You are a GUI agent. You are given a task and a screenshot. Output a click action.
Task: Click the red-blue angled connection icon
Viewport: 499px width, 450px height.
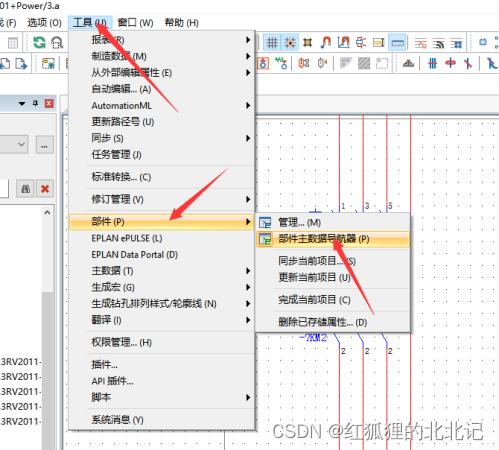pyautogui.click(x=468, y=63)
